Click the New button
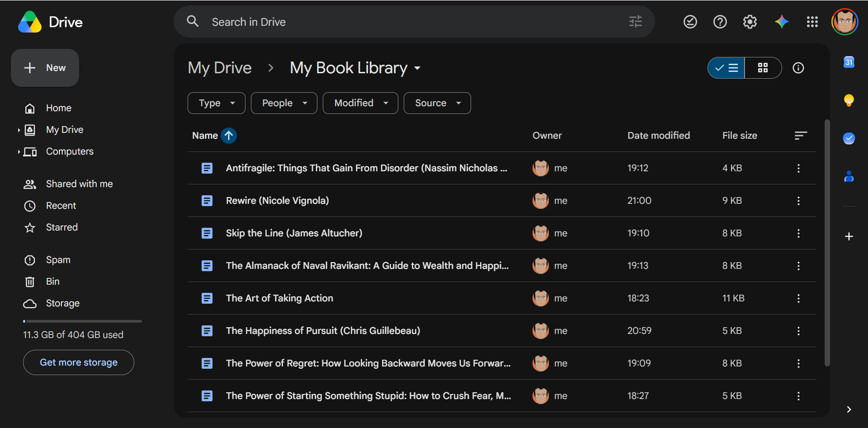868x428 pixels. (45, 68)
